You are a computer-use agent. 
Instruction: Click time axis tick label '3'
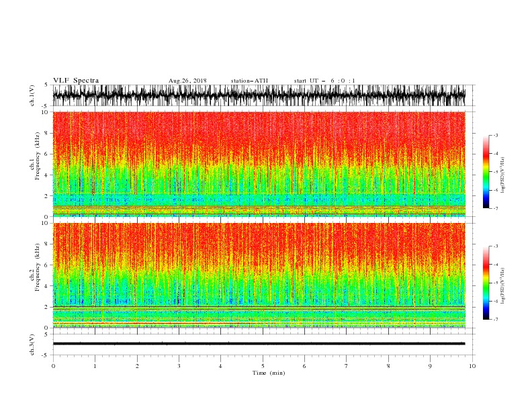[x=179, y=366]
